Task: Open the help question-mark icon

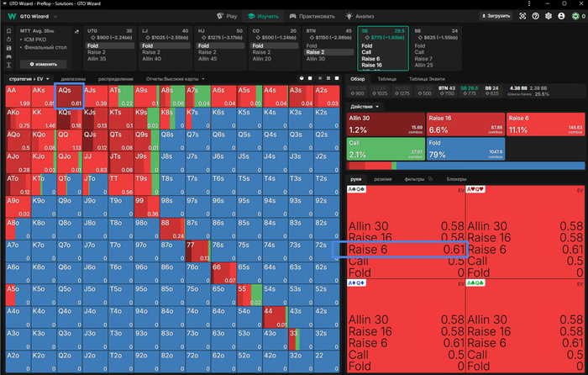Action: (x=536, y=16)
